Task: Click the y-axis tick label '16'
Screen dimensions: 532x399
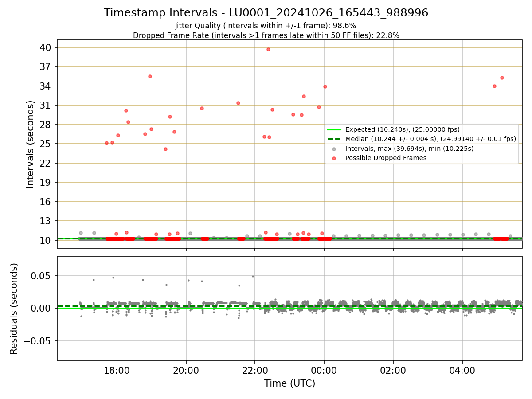Action: pyautogui.click(x=46, y=202)
